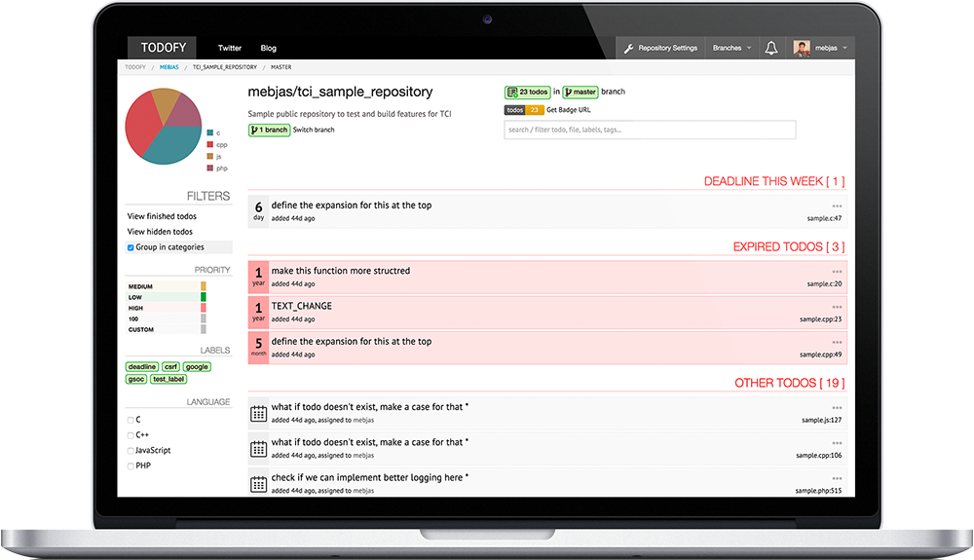The image size is (974, 560).
Task: View finished todos filter
Action: point(162,216)
